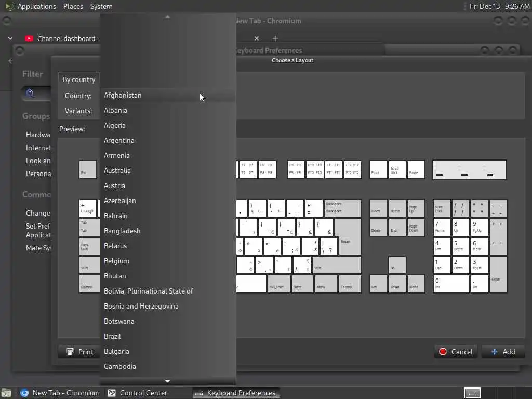Click the Backspace key in keyboard preview

point(343,208)
